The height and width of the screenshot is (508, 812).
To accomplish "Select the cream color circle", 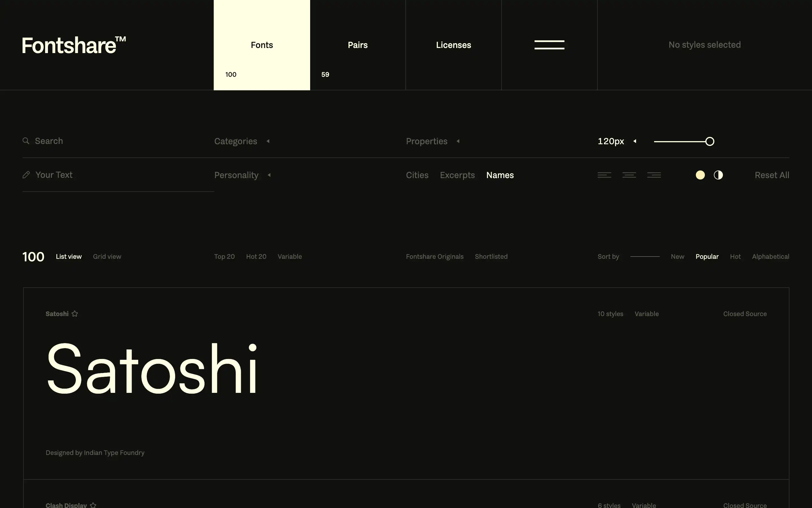I will (x=700, y=175).
